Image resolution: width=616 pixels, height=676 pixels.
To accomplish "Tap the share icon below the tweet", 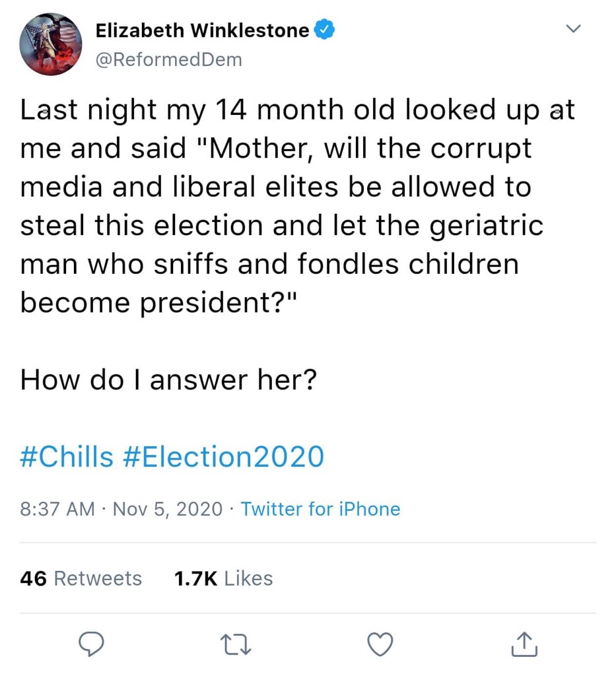I will (525, 644).
